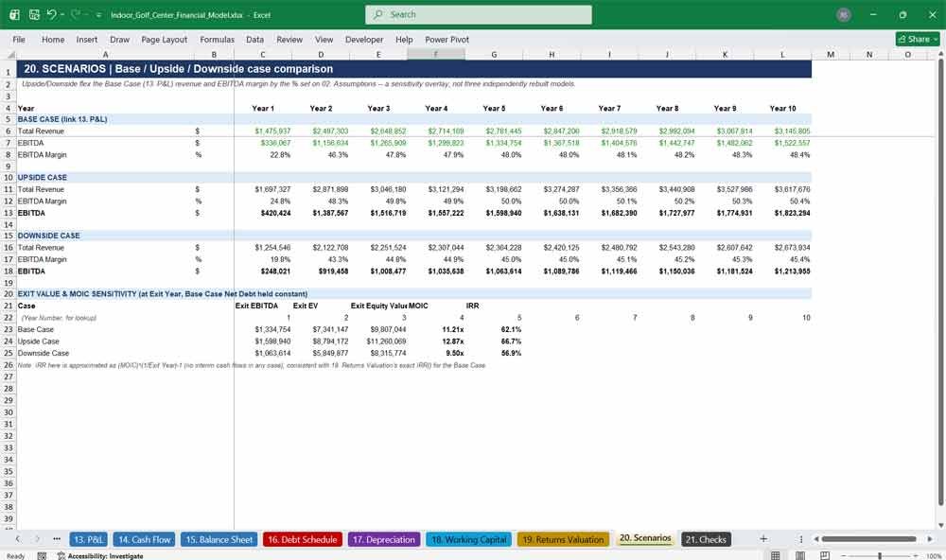Open the Page Layout ribbon tab
Screen dimensions: 946x560
point(164,39)
